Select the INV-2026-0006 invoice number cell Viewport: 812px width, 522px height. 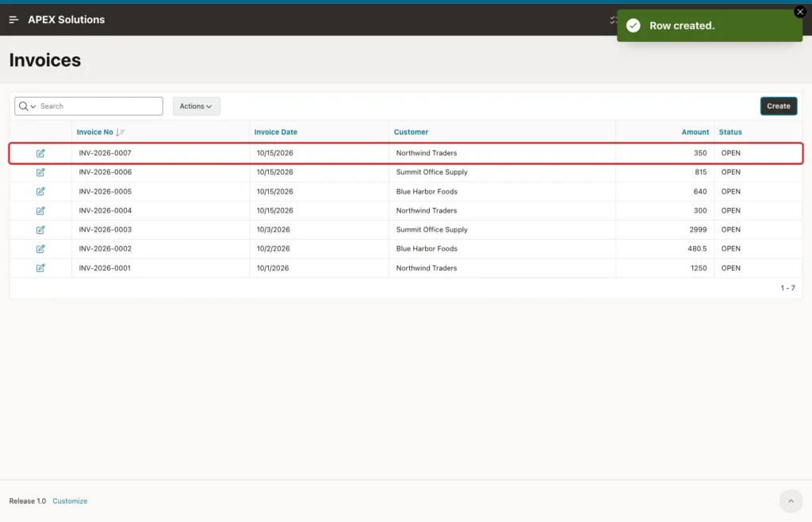click(x=105, y=172)
